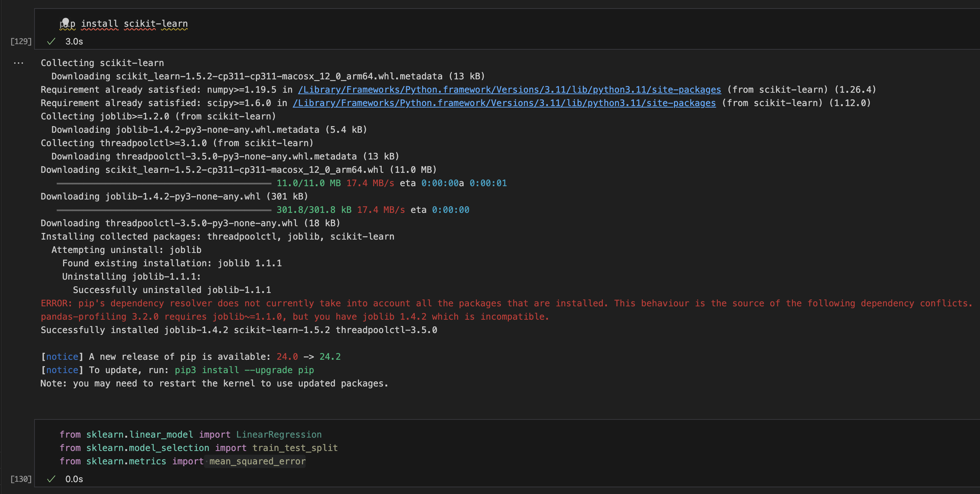Open the site-packages link on the scipy line
The height and width of the screenshot is (494, 980).
point(504,103)
